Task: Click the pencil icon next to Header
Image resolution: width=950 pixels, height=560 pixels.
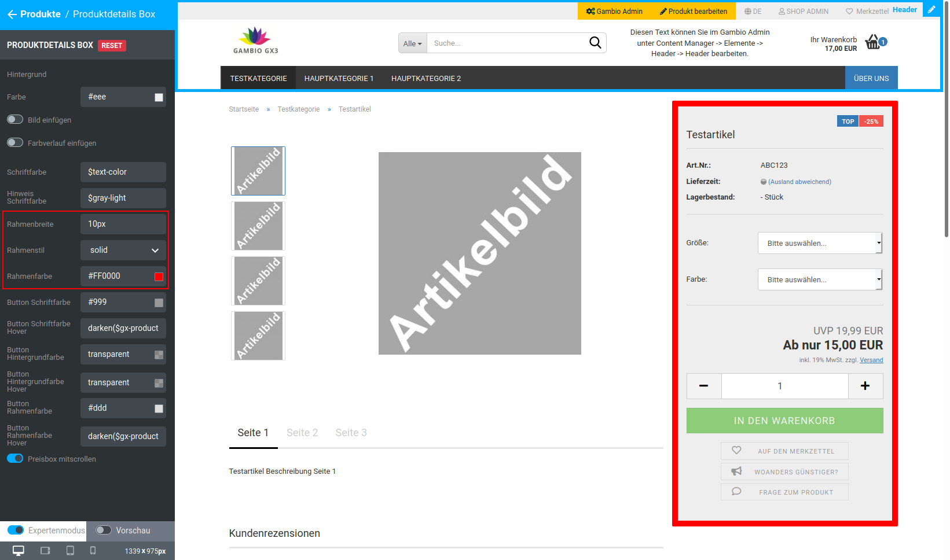Action: [x=931, y=9]
